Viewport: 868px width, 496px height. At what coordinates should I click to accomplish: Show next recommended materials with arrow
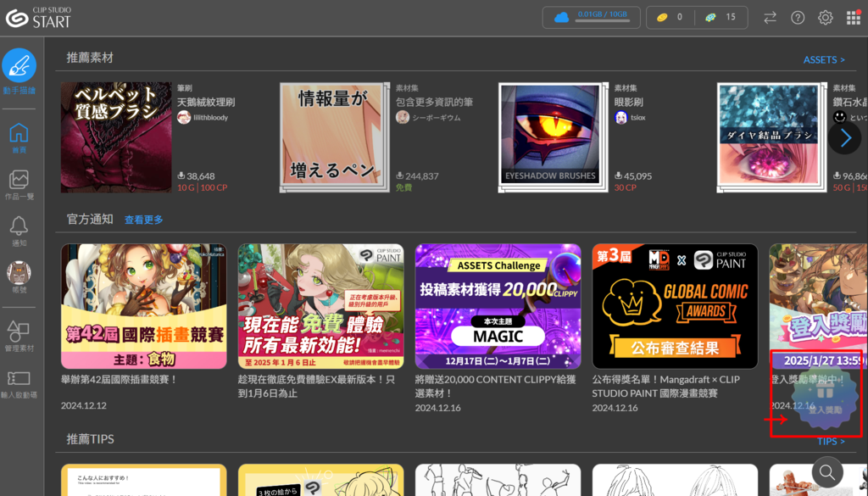(x=845, y=138)
